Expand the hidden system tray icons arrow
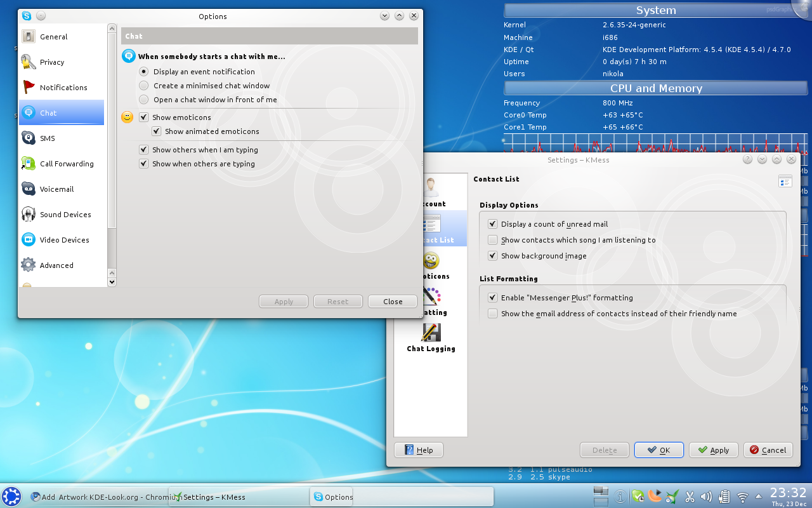 click(x=758, y=497)
